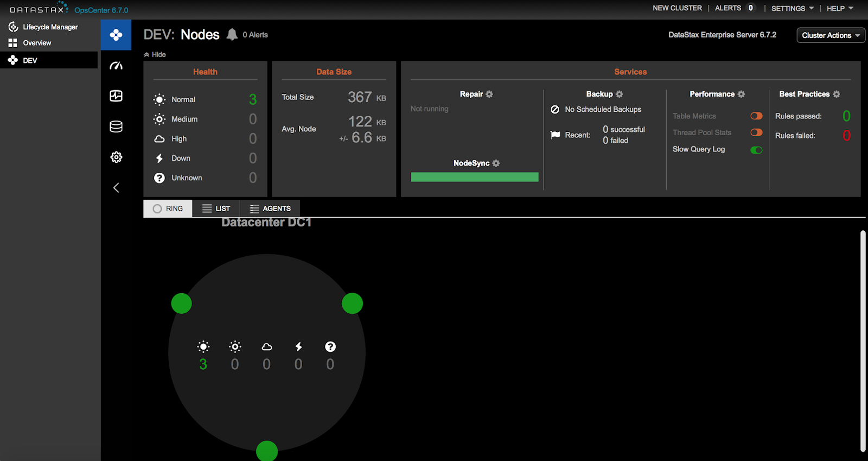Open the Help dropdown menu

[840, 8]
